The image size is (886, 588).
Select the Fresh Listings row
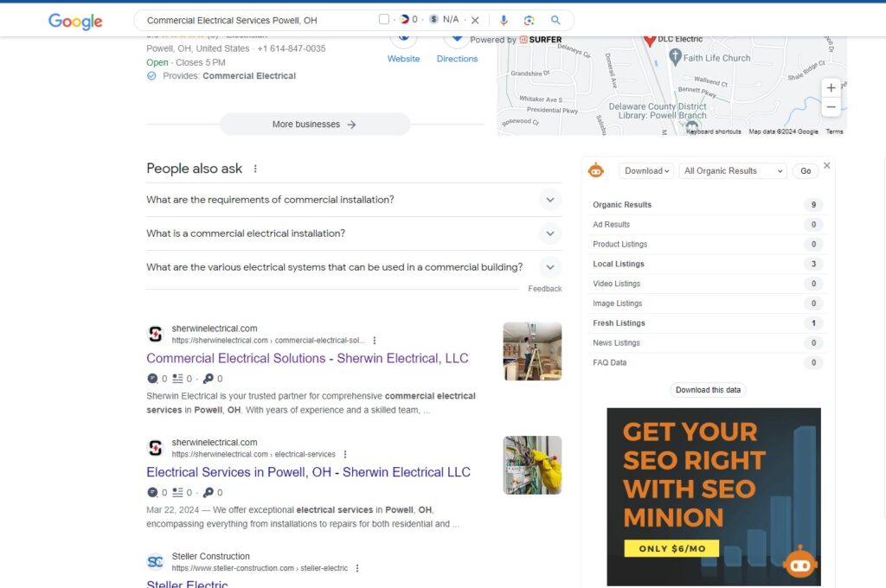tap(707, 323)
